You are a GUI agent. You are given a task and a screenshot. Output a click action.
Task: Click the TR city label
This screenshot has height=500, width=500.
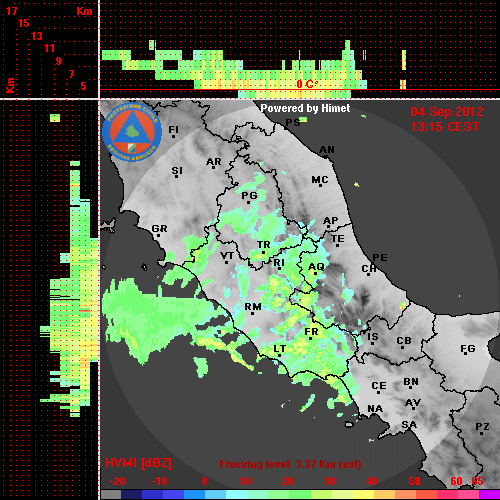point(264,245)
